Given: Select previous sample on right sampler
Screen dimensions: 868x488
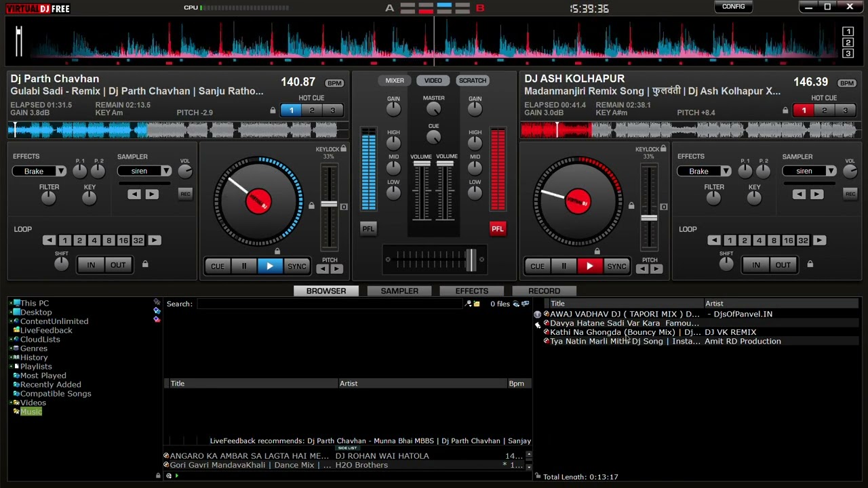Looking at the screenshot, I should coord(799,195).
